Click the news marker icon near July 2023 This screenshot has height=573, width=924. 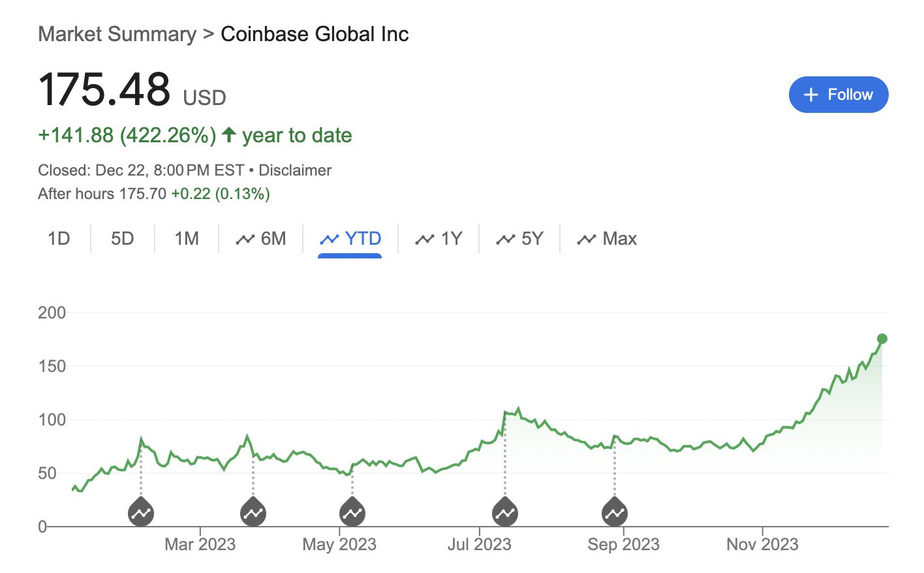click(x=505, y=513)
